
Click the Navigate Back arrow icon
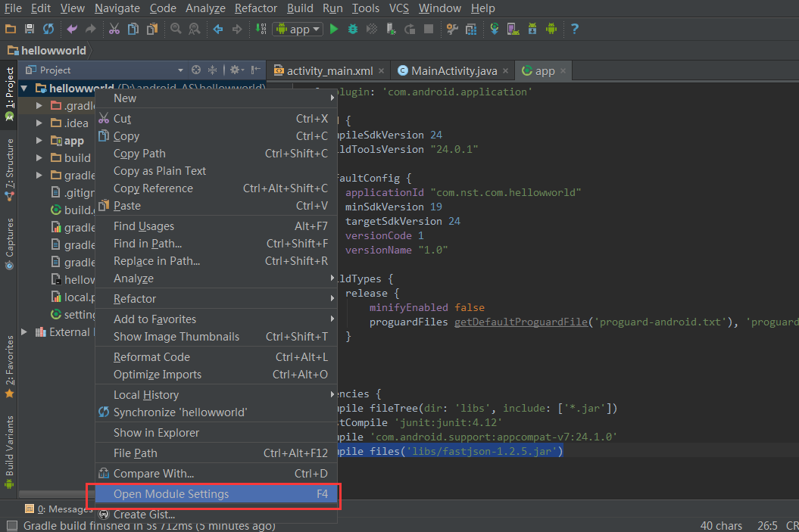click(x=218, y=29)
